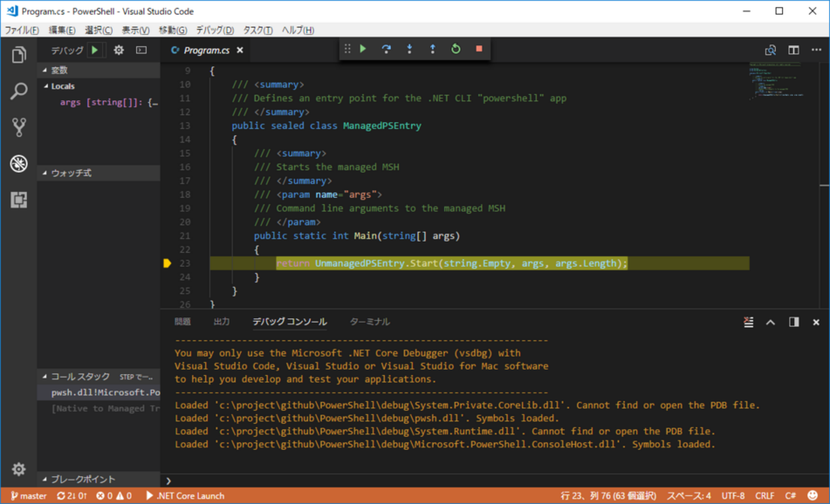Open the デバッグ(D) menu

215,30
